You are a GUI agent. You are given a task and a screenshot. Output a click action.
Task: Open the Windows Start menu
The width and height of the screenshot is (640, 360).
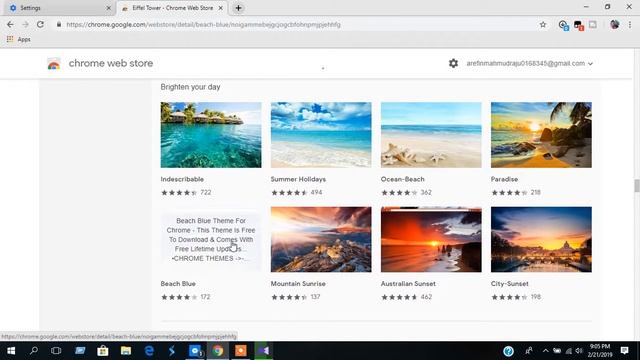tap(11, 351)
